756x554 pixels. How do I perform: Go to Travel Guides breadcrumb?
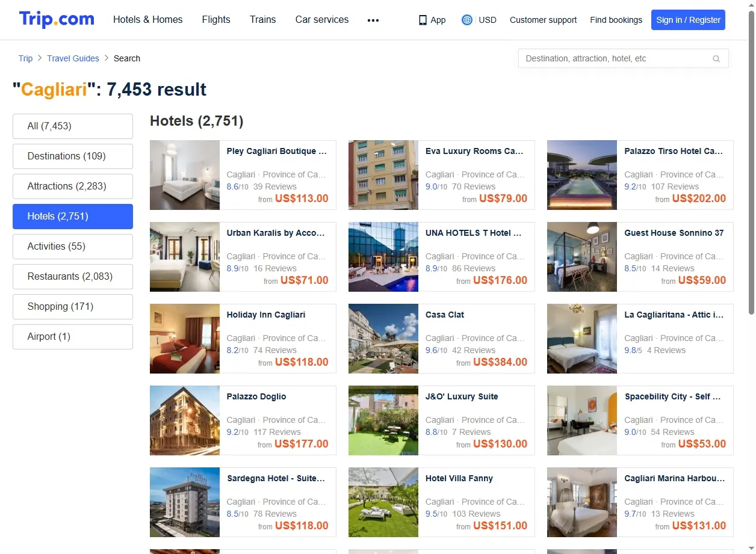pos(73,58)
